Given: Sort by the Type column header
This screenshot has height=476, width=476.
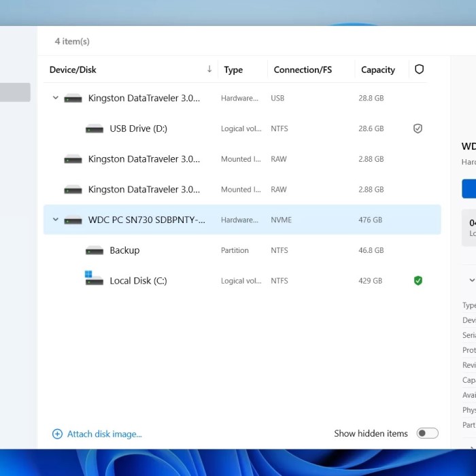Looking at the screenshot, I should point(233,70).
